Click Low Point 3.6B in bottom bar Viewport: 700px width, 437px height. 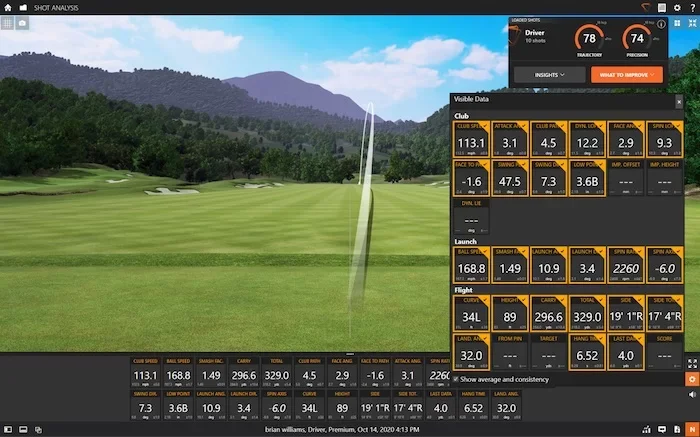tap(178, 405)
